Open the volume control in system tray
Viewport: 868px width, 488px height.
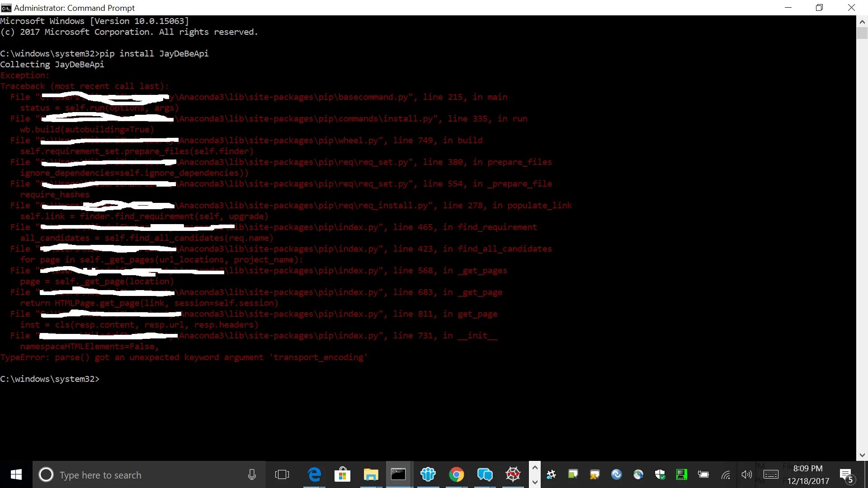(x=746, y=474)
